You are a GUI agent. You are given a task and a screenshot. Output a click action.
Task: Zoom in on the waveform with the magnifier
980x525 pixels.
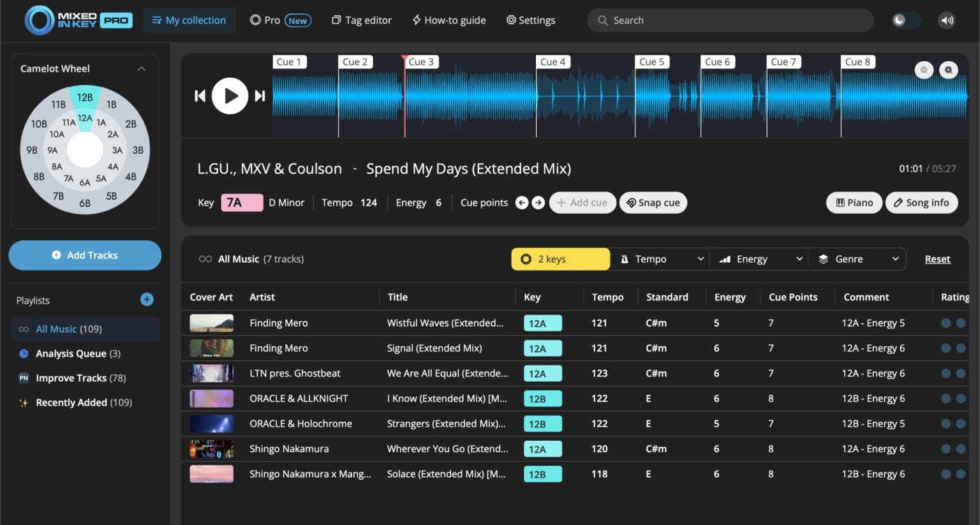point(949,70)
